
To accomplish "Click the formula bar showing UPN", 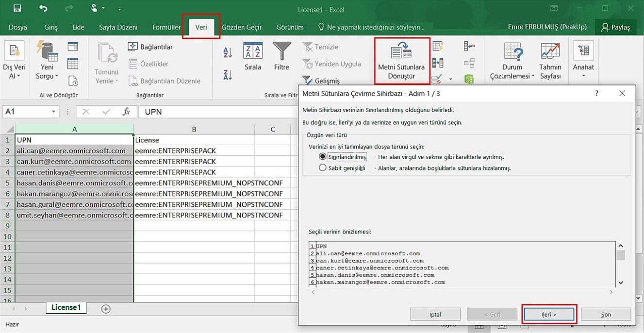I will [x=218, y=112].
